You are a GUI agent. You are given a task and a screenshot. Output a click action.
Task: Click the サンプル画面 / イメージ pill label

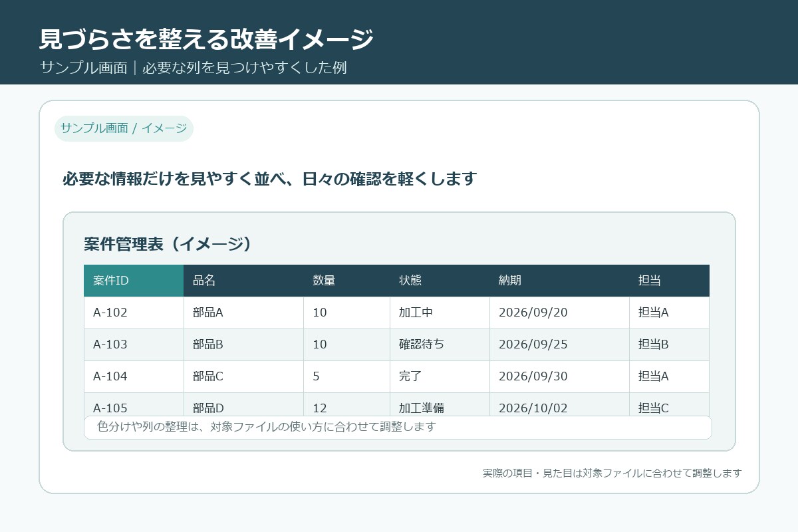click(124, 128)
